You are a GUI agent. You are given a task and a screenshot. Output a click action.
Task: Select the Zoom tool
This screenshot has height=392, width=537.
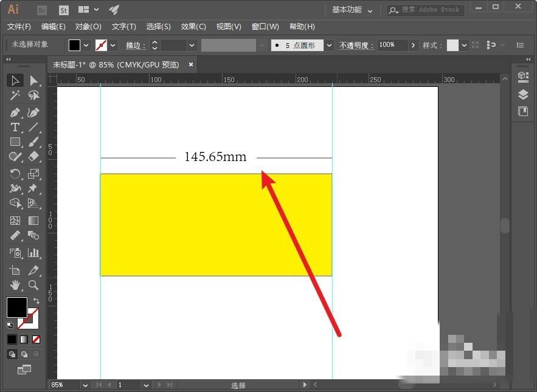click(x=33, y=285)
